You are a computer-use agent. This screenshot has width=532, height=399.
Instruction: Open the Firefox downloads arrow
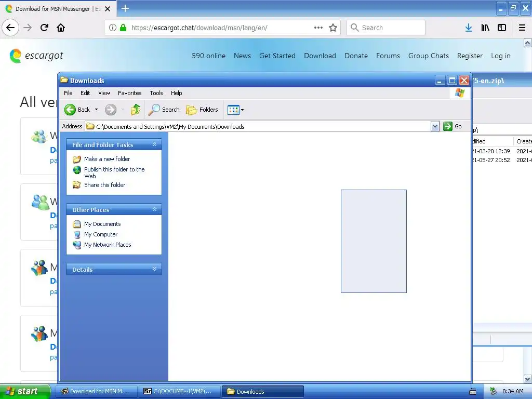469,28
